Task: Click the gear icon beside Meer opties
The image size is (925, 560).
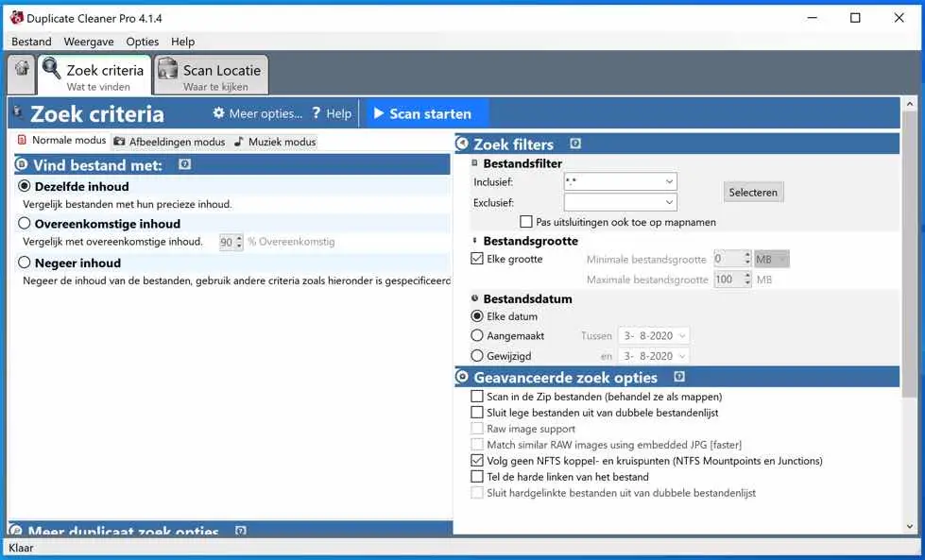Action: coord(219,113)
